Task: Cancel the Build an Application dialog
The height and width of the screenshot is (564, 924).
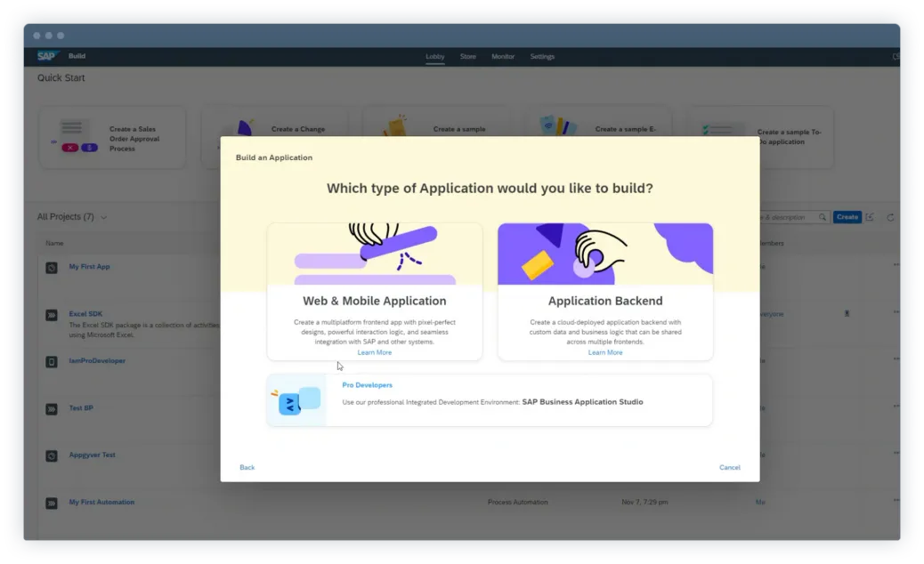Action: point(730,467)
